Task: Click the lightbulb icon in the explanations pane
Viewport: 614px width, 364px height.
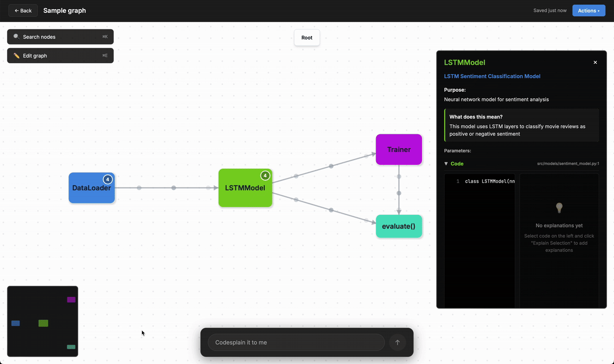Action: (x=559, y=208)
